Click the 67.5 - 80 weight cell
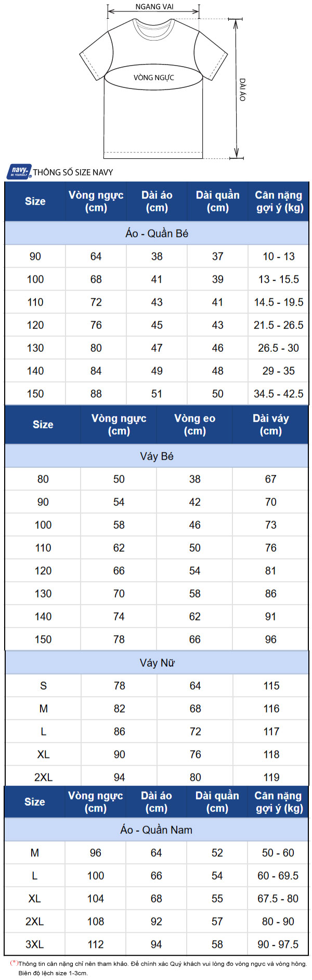This screenshot has height=980, width=312. (278, 898)
